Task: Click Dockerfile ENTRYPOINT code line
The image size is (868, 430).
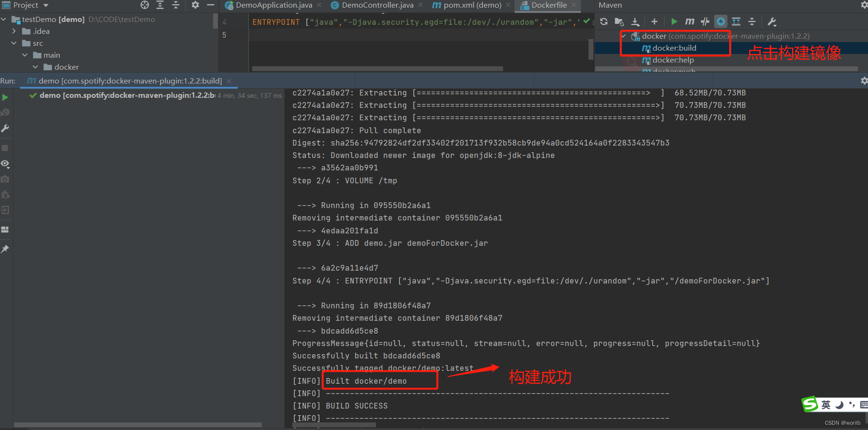Action: click(x=416, y=22)
